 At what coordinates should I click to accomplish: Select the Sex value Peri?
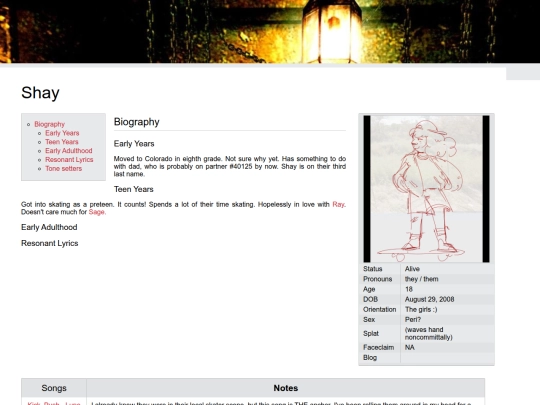(x=413, y=320)
